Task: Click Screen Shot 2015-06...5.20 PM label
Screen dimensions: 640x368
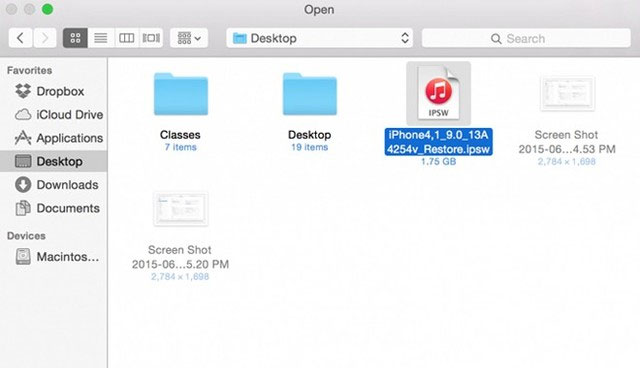Action: pyautogui.click(x=180, y=257)
